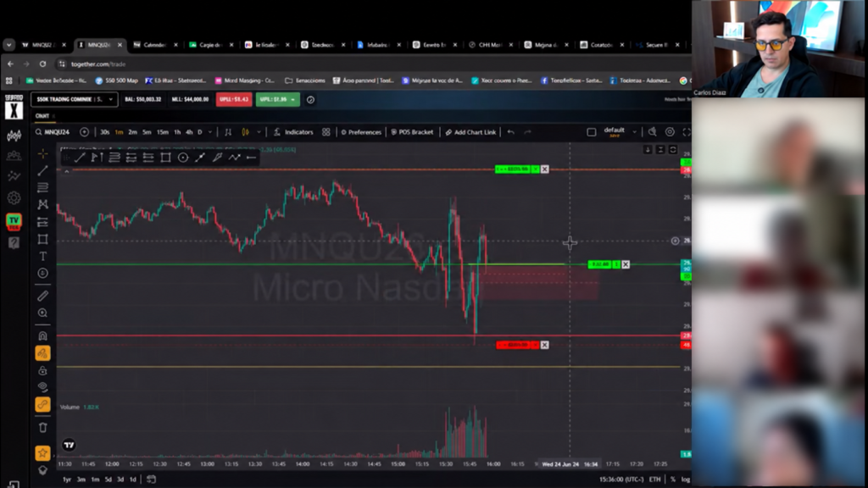Select the 30s timeframe

point(104,132)
